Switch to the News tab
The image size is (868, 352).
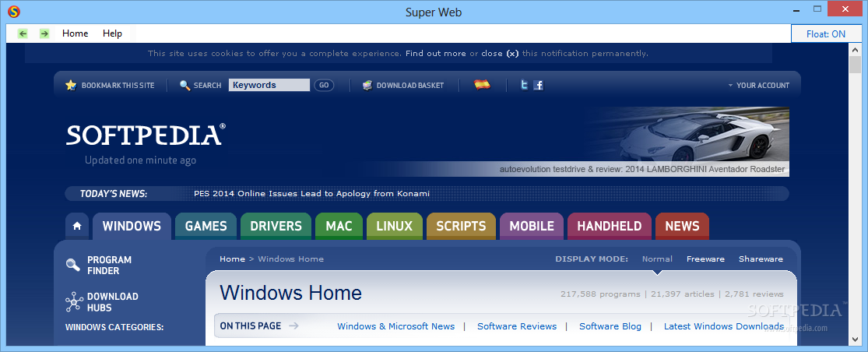(x=682, y=226)
